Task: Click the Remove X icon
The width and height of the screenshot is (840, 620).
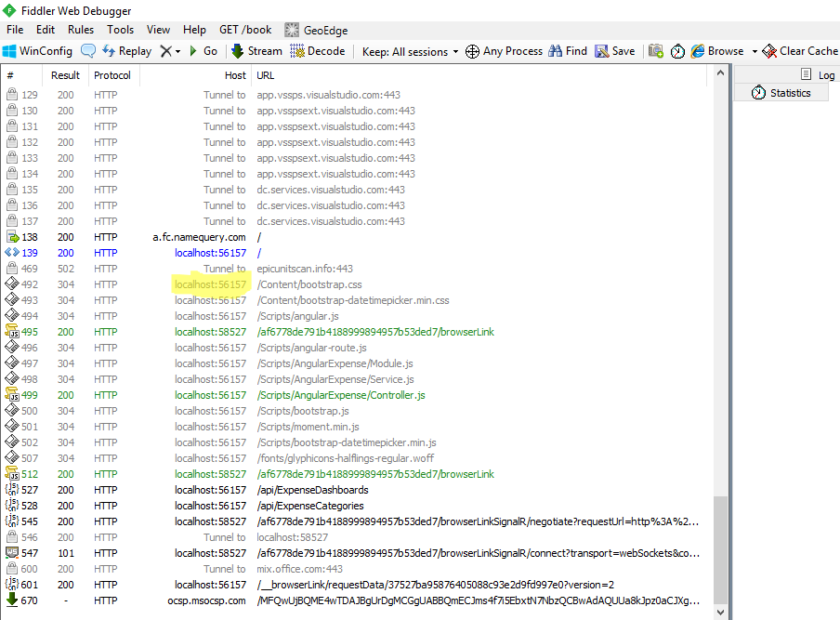Action: pos(166,51)
